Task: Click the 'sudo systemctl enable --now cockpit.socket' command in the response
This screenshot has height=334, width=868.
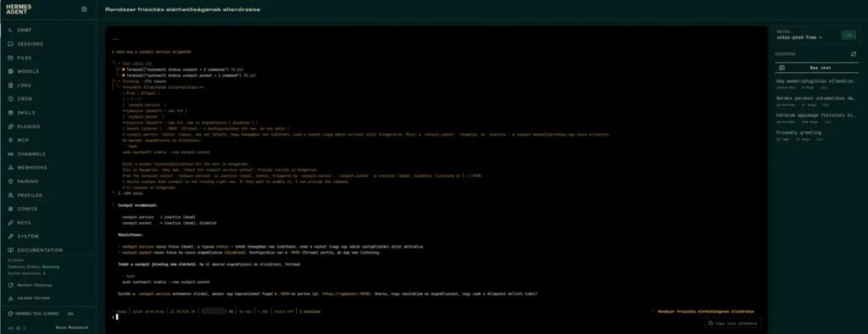Action: (166, 281)
